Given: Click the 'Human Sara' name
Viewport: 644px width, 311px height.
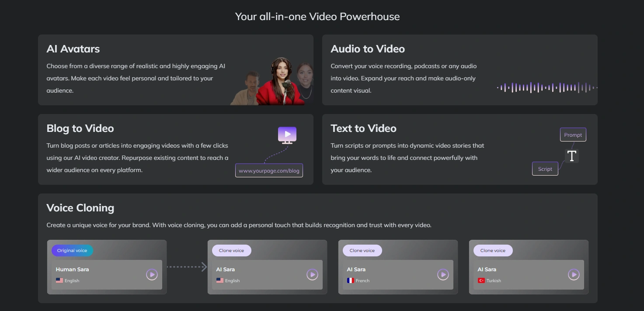Looking at the screenshot, I should click(x=72, y=270).
